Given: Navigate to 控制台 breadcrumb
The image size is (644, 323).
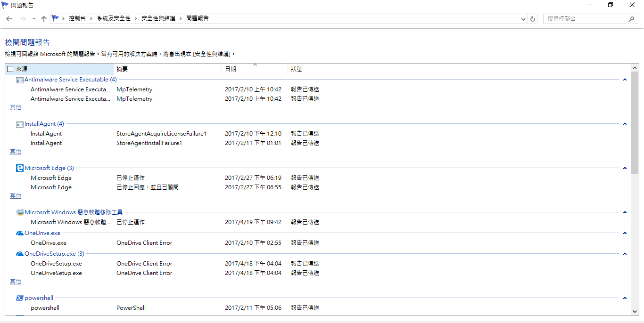Looking at the screenshot, I should tap(77, 18).
